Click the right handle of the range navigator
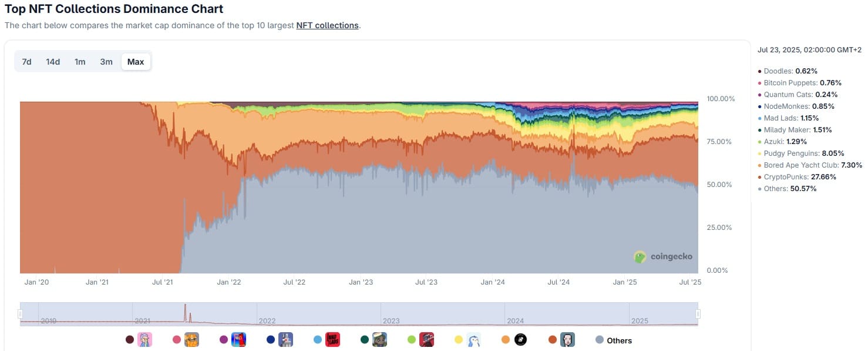This screenshot has height=351, width=868. coord(698,314)
